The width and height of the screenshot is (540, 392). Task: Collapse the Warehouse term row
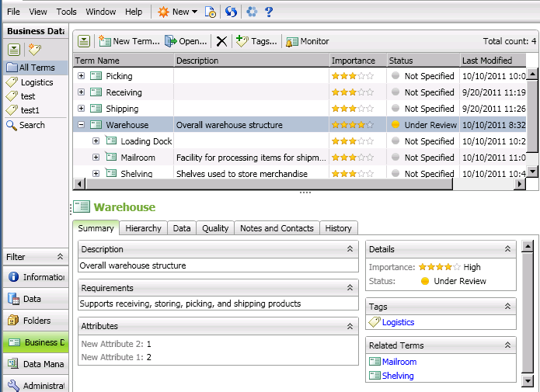(82, 125)
